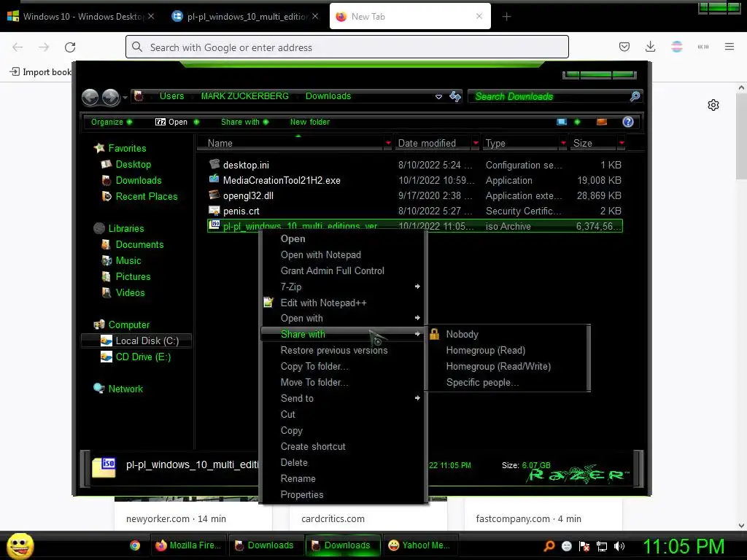This screenshot has width=747, height=560.
Task: Open the Explorer help question mark icon
Action: coord(628,122)
